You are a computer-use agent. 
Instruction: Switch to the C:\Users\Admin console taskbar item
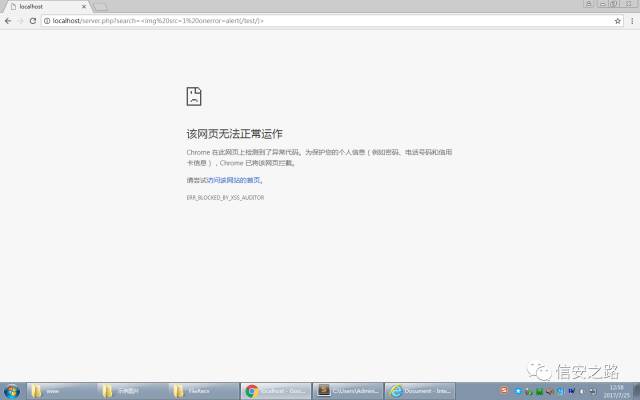[x=348, y=391]
